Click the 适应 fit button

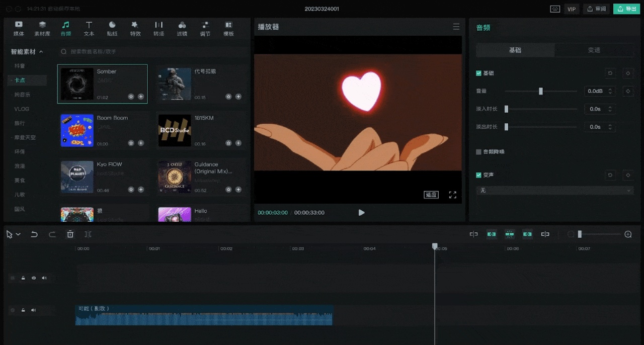[x=431, y=195]
